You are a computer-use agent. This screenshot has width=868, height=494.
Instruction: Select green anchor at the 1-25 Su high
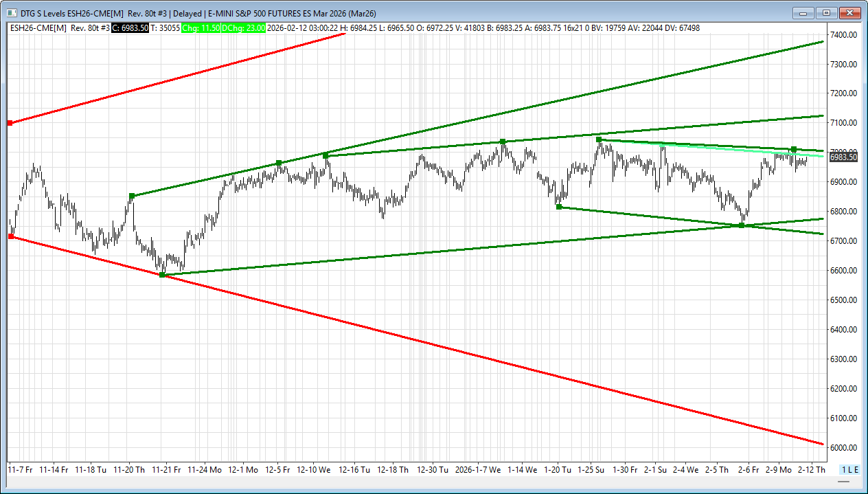pyautogui.click(x=599, y=139)
